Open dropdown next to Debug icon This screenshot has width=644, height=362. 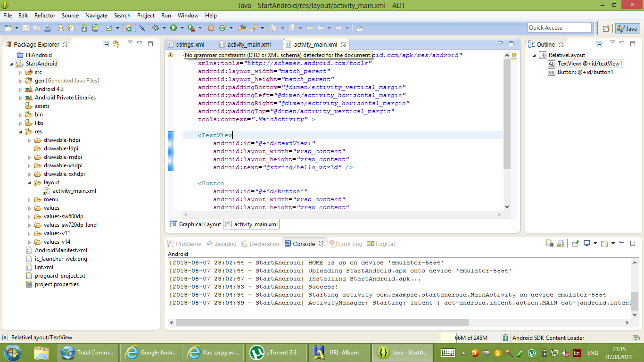[164, 28]
